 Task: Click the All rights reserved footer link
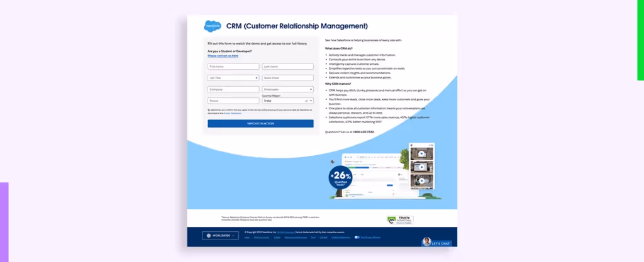click(286, 232)
